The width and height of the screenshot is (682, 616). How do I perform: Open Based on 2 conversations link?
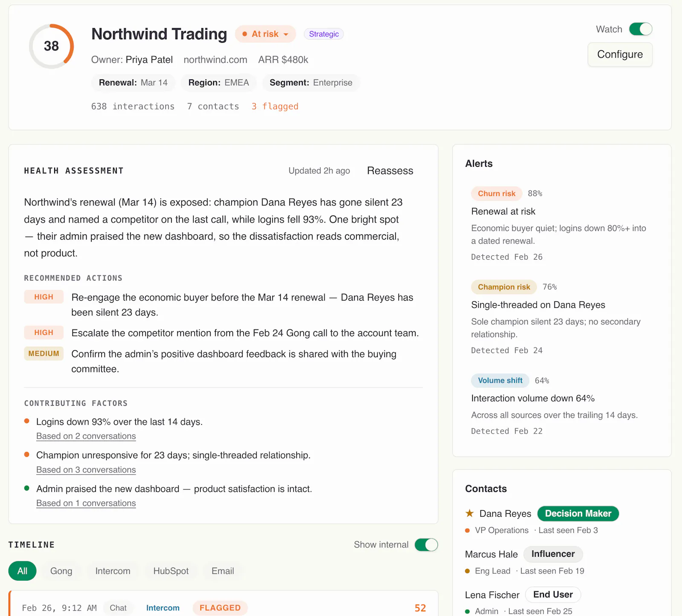(x=86, y=436)
